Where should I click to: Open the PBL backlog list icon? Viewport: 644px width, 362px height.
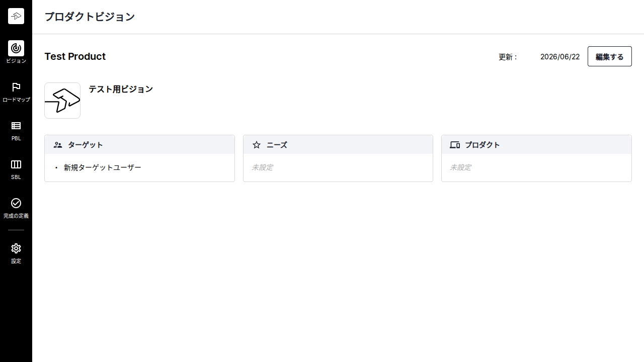point(16,126)
